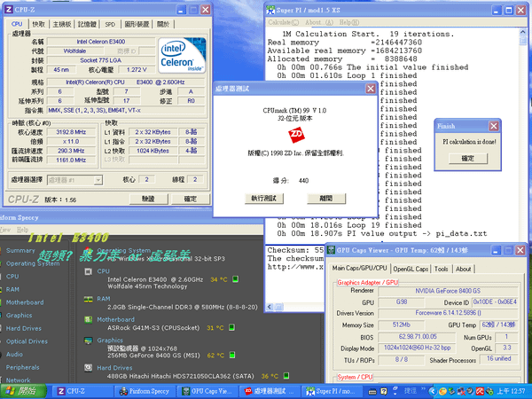Click the Motherboard section icon in Speccy

coord(88,319)
